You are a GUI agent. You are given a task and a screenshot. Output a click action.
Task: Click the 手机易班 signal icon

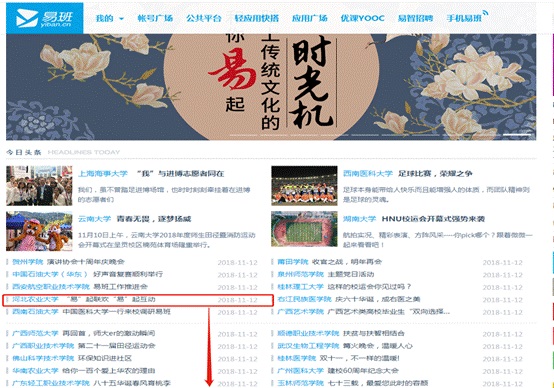coord(485,13)
